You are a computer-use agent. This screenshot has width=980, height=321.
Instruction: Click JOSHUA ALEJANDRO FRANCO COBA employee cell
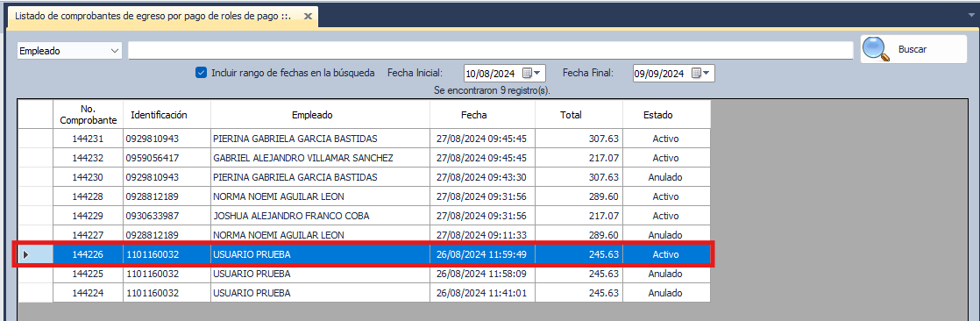(320, 216)
